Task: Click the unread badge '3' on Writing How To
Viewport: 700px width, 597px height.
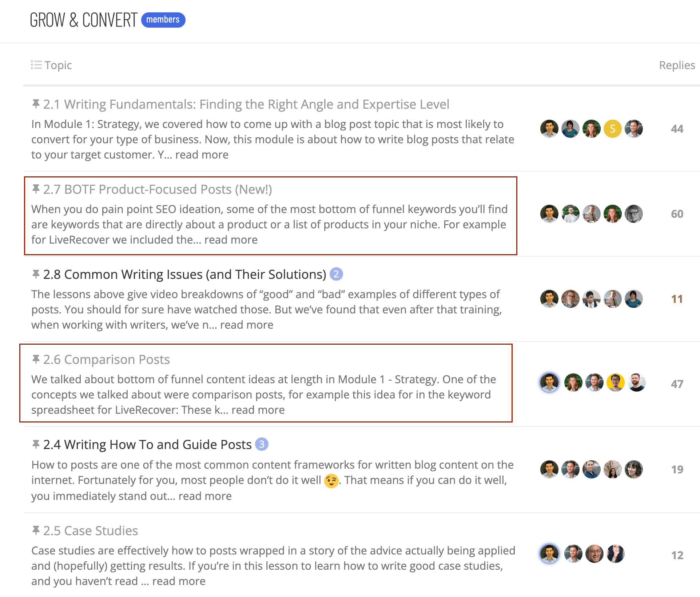Action: pyautogui.click(x=262, y=444)
